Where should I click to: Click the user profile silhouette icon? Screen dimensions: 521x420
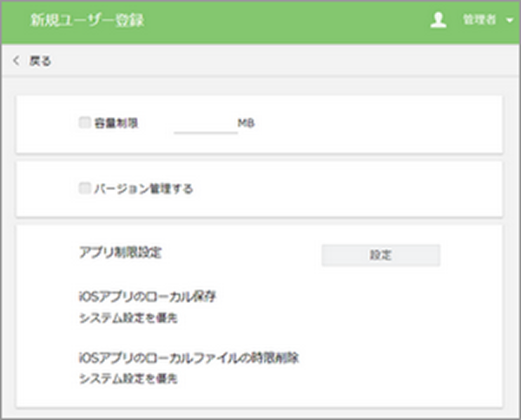click(x=439, y=21)
